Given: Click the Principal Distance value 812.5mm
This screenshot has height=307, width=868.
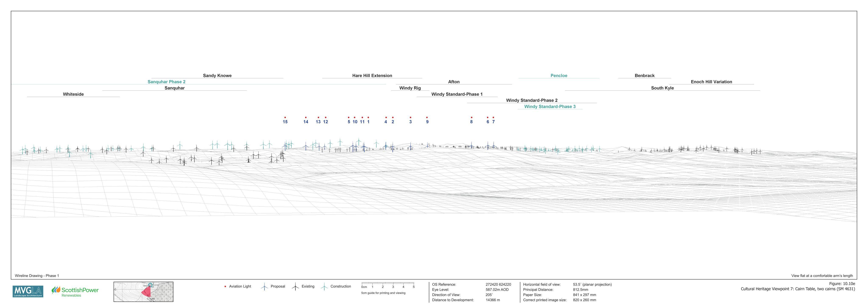Looking at the screenshot, I should coord(581,289).
